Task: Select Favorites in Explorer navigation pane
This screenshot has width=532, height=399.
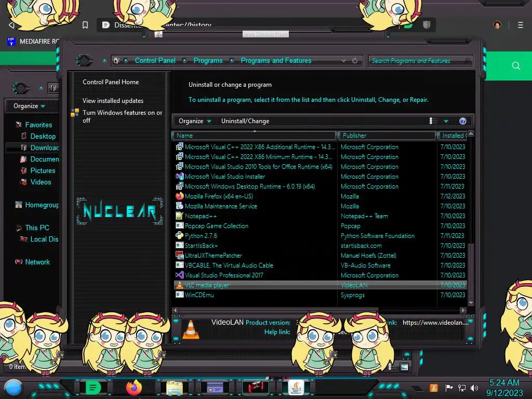Action: 38,125
